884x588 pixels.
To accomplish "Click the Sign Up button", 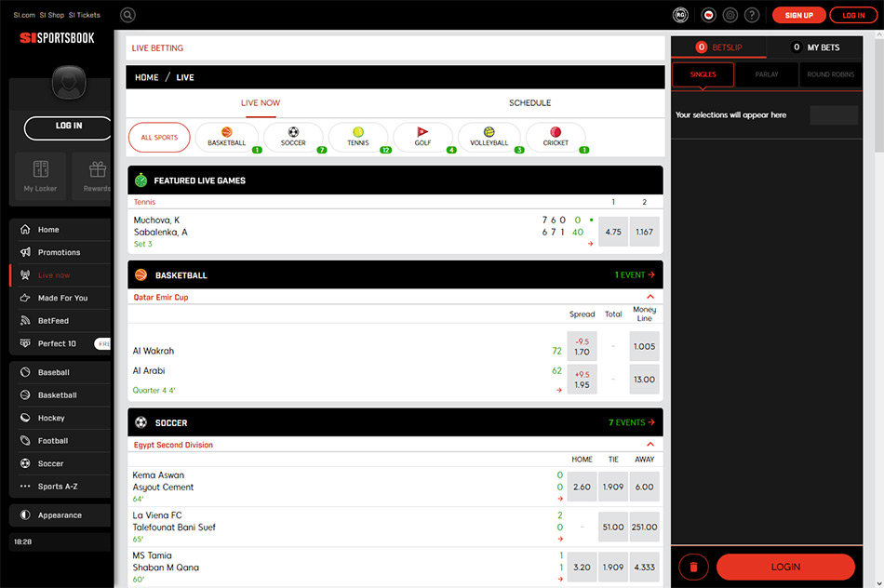I will click(799, 15).
